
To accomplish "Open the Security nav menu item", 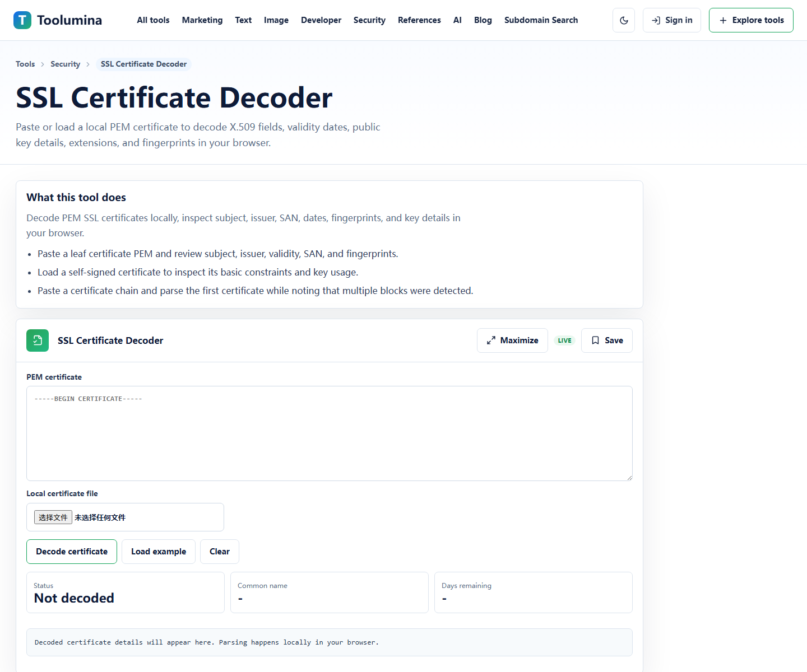I will pyautogui.click(x=369, y=20).
